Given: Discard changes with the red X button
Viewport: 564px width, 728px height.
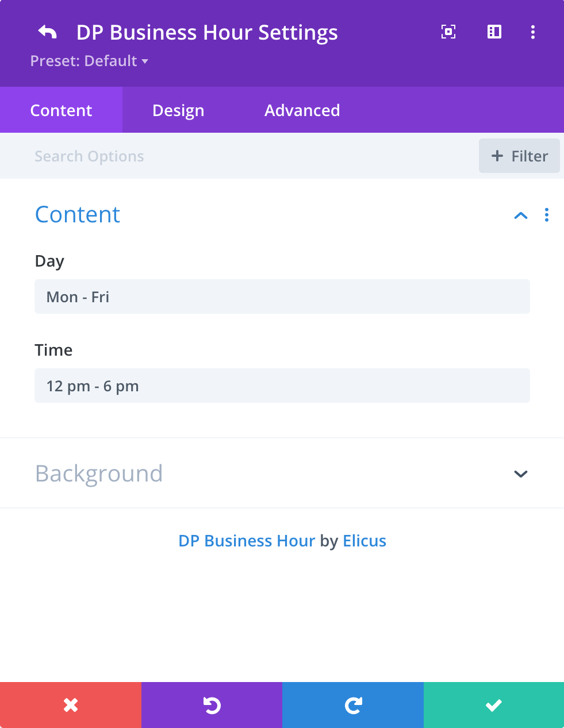Looking at the screenshot, I should click(71, 705).
